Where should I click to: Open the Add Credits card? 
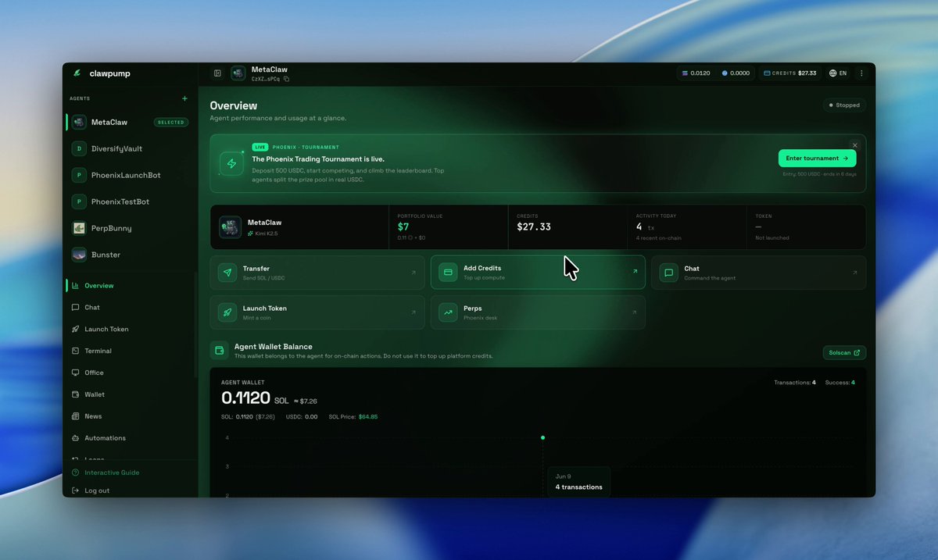tap(538, 273)
